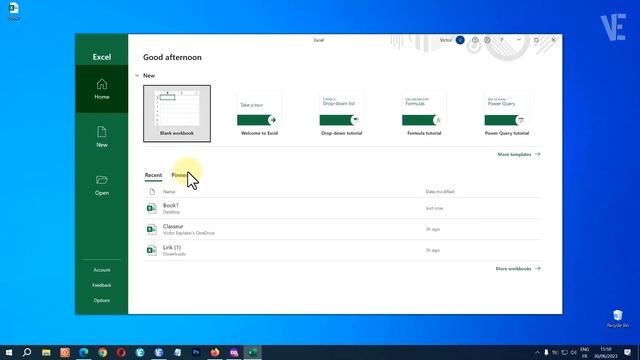Open Photoshop from the taskbar
This screenshot has width=640, height=360.
(x=196, y=352)
